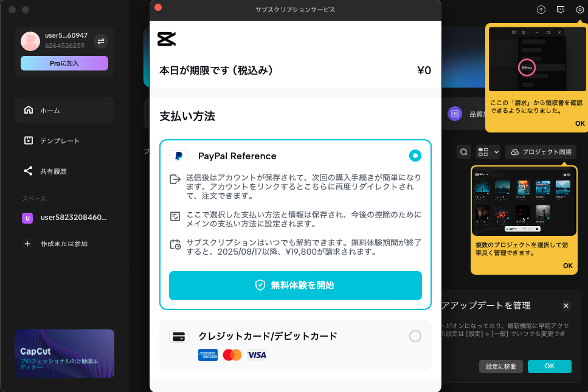
Task: Expand the user5823208460 space entry
Action: pyautogui.click(x=64, y=218)
